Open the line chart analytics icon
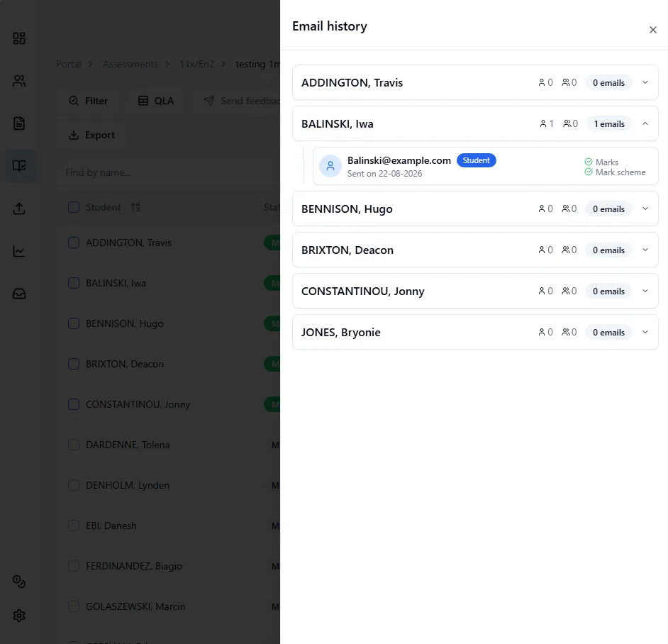 [x=19, y=251]
